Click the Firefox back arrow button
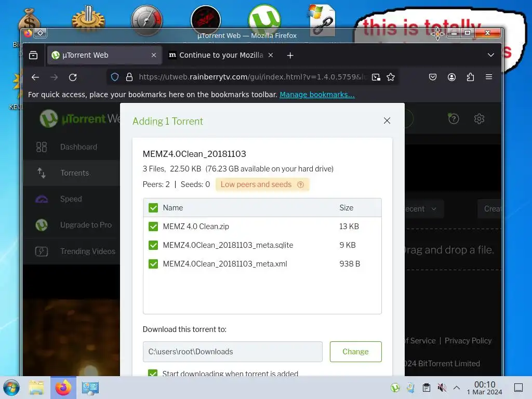Screen dimensions: 532x399 [x=35, y=77]
